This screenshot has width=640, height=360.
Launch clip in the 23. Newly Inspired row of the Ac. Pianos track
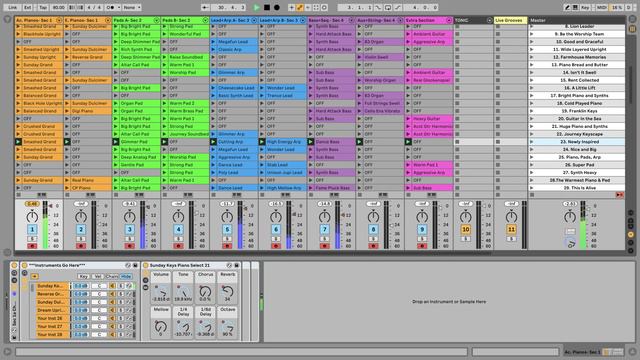pos(18,142)
